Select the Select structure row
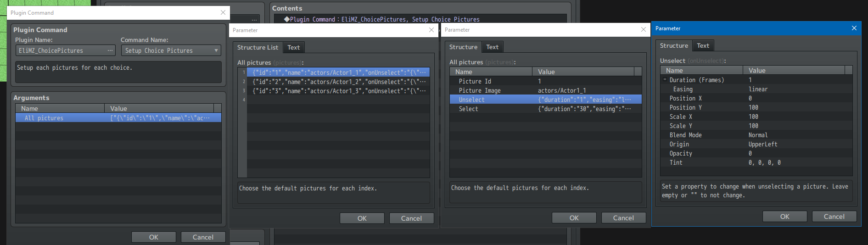The image size is (868, 245). [x=545, y=109]
